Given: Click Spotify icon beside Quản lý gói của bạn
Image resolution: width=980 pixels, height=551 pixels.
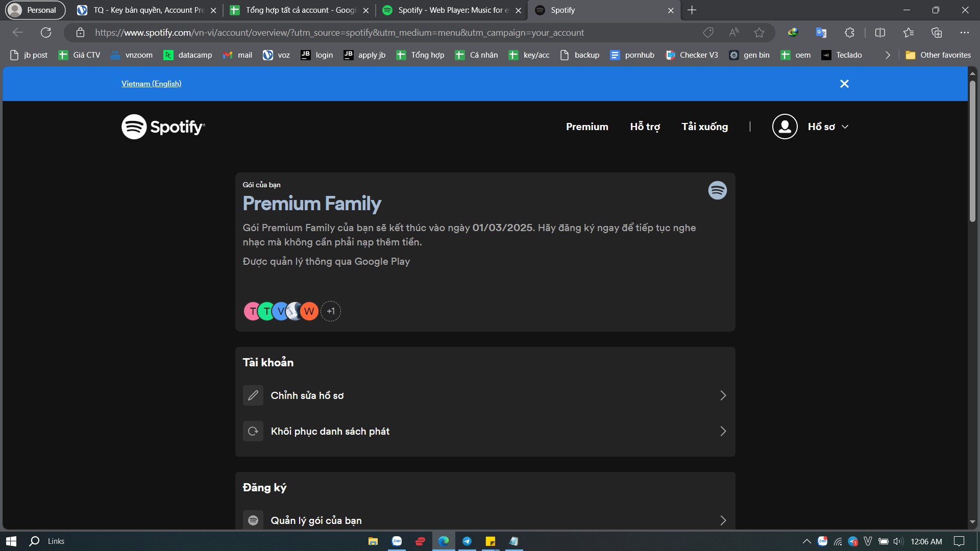Looking at the screenshot, I should click(x=253, y=520).
